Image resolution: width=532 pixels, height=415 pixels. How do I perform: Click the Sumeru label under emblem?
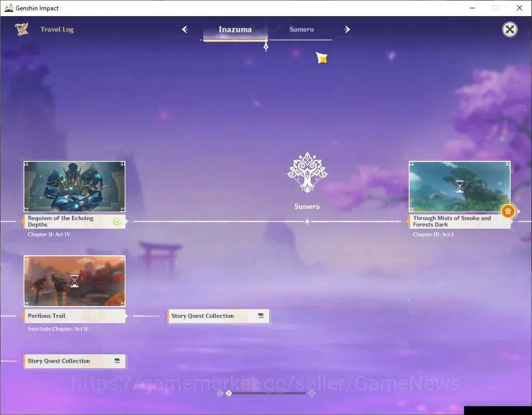click(307, 206)
